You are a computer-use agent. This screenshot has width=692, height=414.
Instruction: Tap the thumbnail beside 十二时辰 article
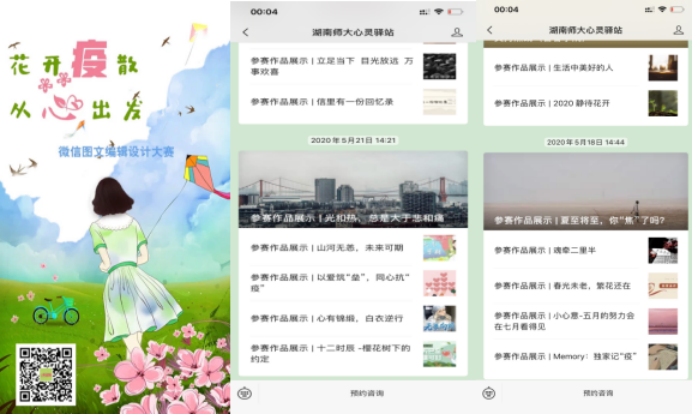tap(439, 353)
